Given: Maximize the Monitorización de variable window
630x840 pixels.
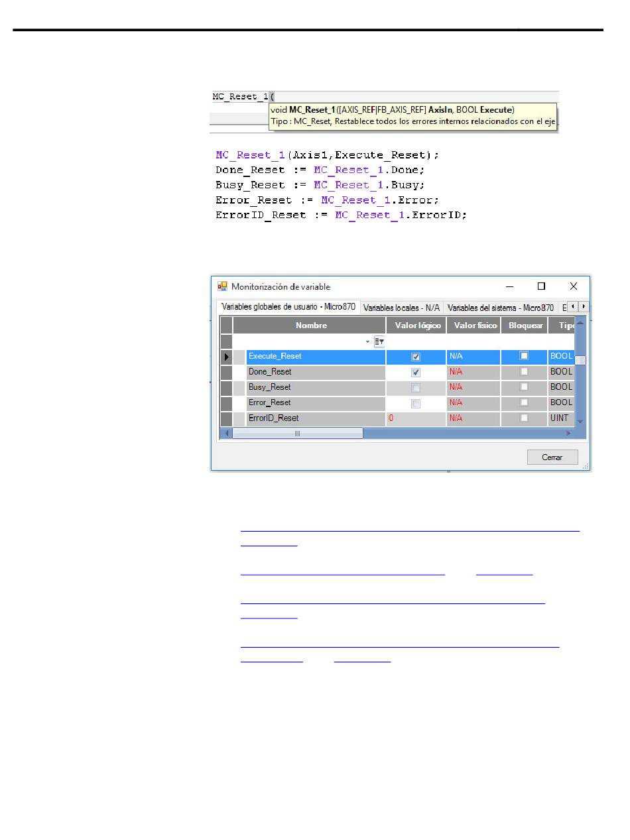Looking at the screenshot, I should click(x=541, y=286).
